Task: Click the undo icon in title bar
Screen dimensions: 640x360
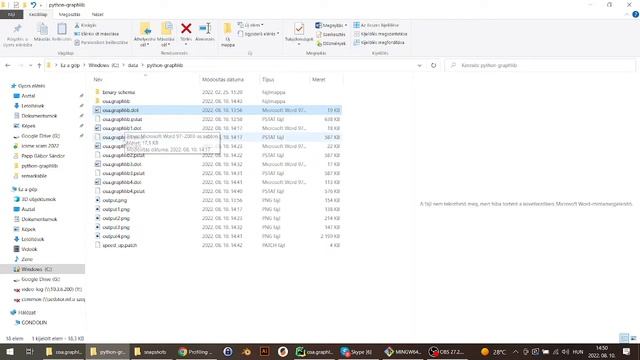Action: pos(33,5)
